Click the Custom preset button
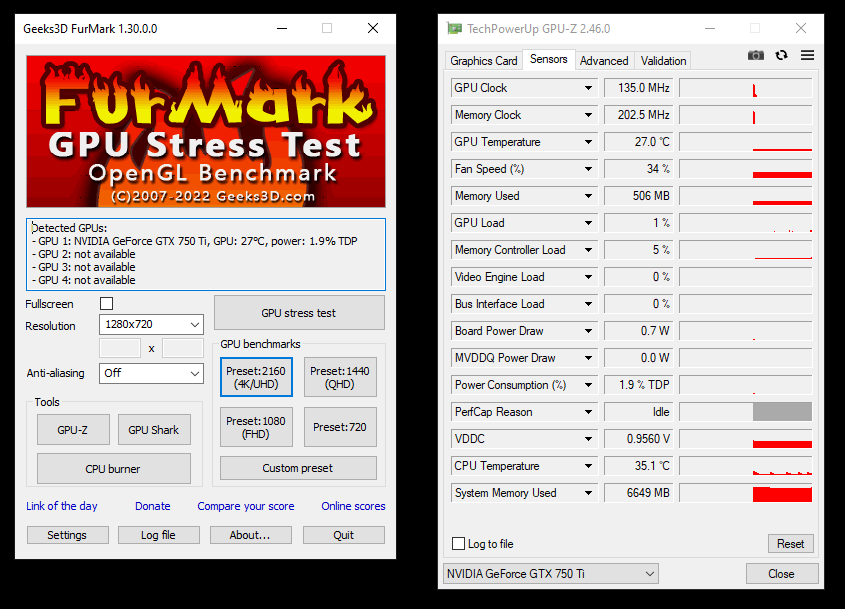This screenshot has width=845, height=609. pos(298,468)
